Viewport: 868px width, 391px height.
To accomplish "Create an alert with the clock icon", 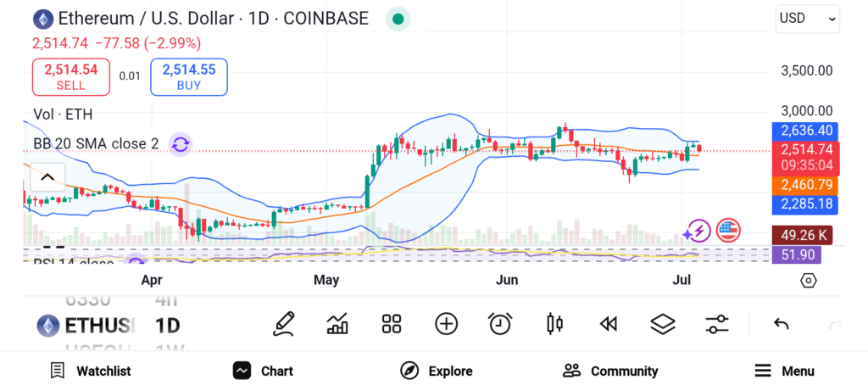I will (x=500, y=323).
